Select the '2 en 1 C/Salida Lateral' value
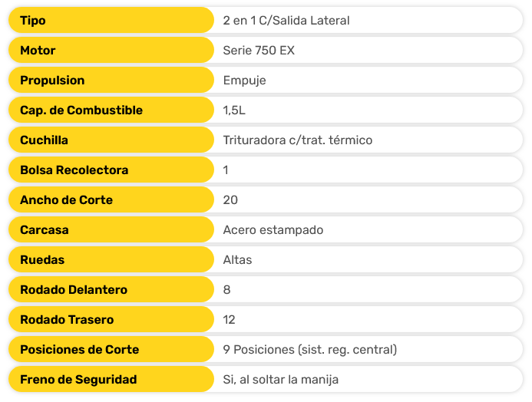 tap(286, 21)
